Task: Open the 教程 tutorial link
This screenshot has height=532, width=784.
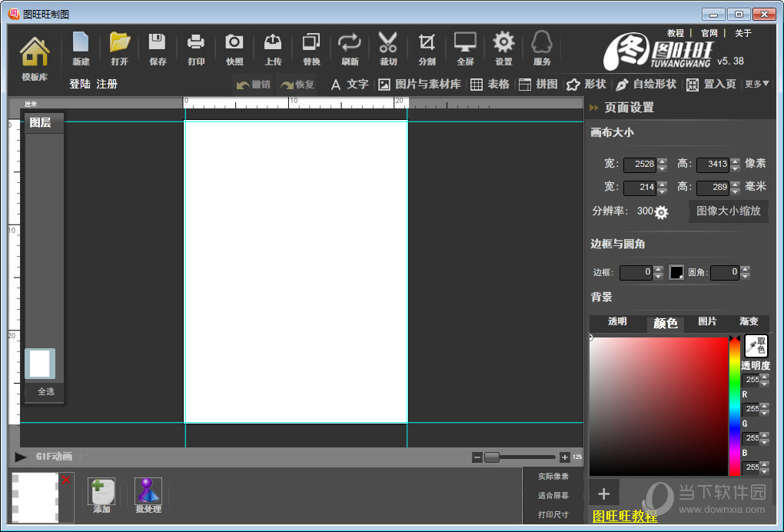Action: 676,33
